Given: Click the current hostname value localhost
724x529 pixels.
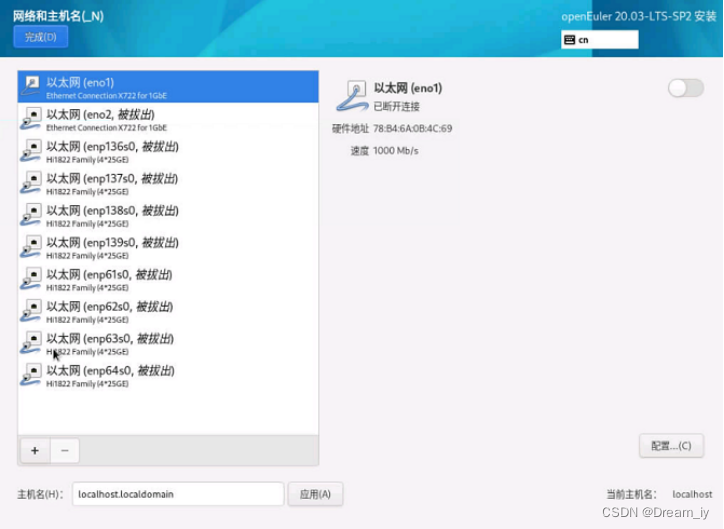Looking at the screenshot, I should (x=692, y=494).
